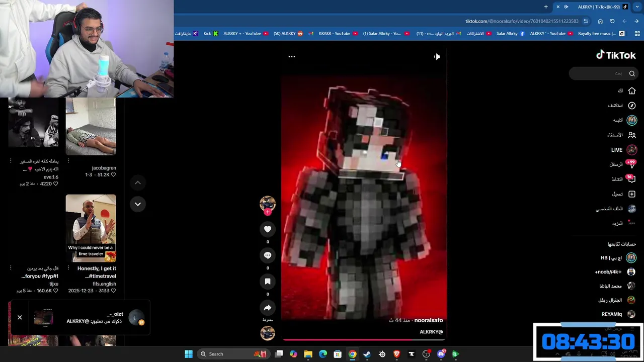Open Steam from the taskbar
This screenshot has height=362, width=644.
click(367, 354)
